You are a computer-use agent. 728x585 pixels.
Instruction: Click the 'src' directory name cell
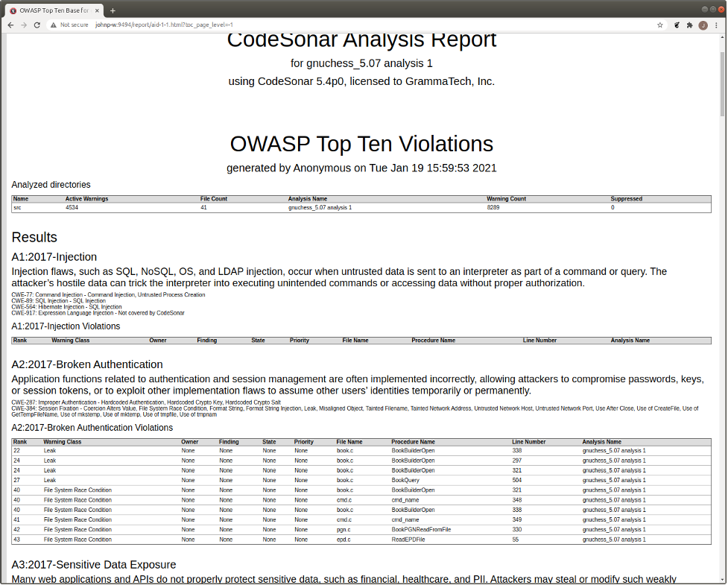17,207
